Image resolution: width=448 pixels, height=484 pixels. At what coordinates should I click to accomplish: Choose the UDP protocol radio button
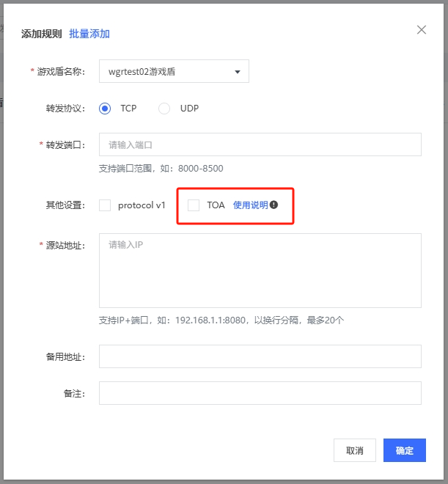click(164, 109)
